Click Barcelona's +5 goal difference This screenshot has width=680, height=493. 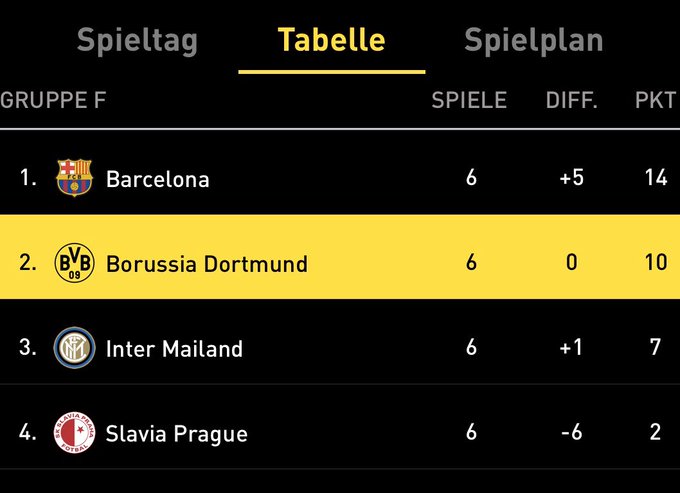572,177
